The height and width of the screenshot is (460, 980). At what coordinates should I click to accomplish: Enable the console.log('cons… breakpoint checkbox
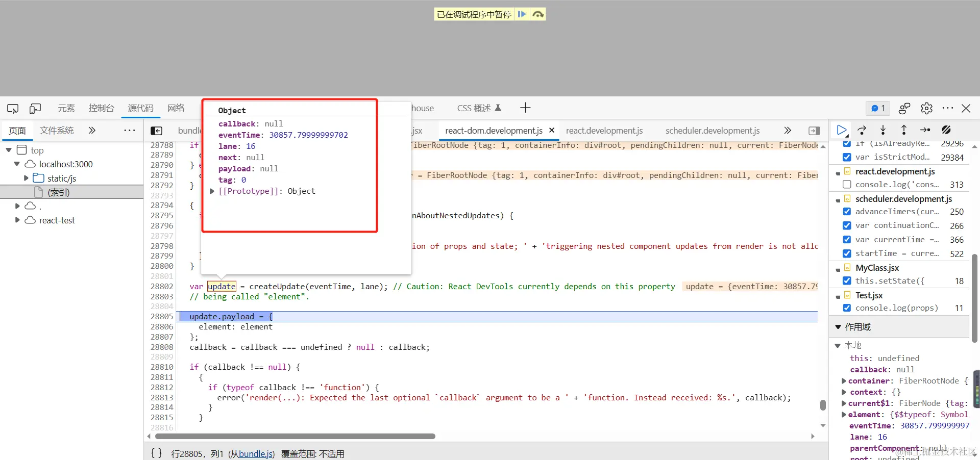(847, 184)
